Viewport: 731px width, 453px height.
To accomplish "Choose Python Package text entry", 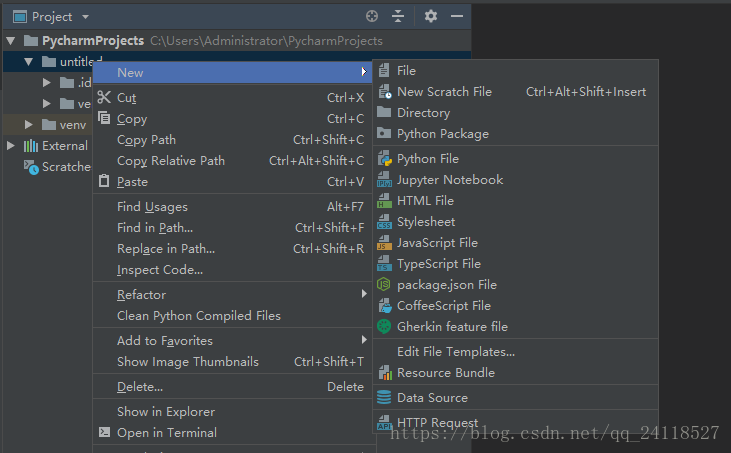I will [443, 134].
